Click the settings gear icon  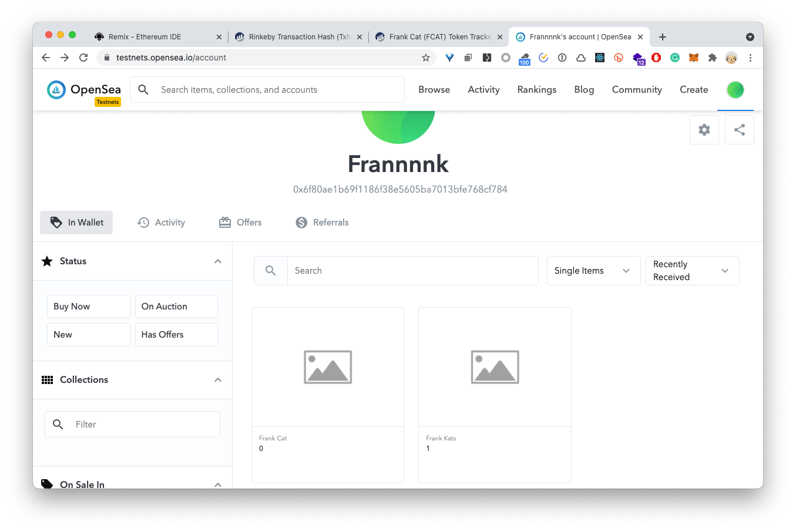coord(704,130)
